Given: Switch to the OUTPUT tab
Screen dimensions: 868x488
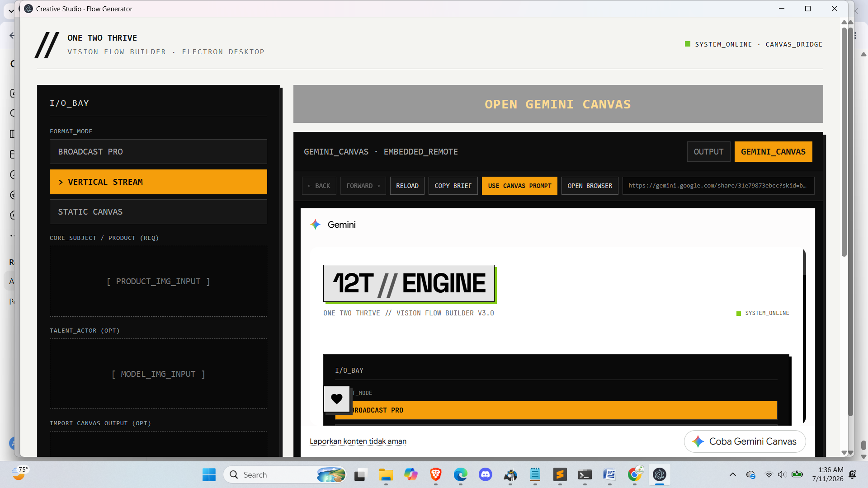Looking at the screenshot, I should 708,152.
